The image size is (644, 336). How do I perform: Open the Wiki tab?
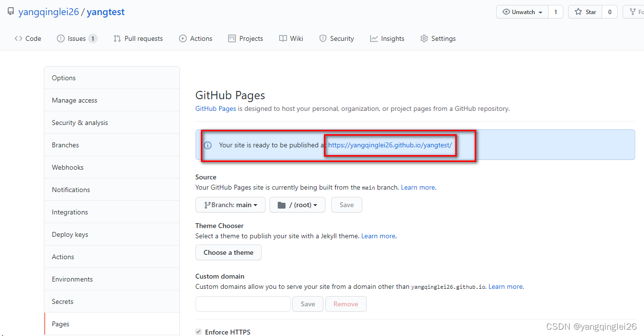291,38
